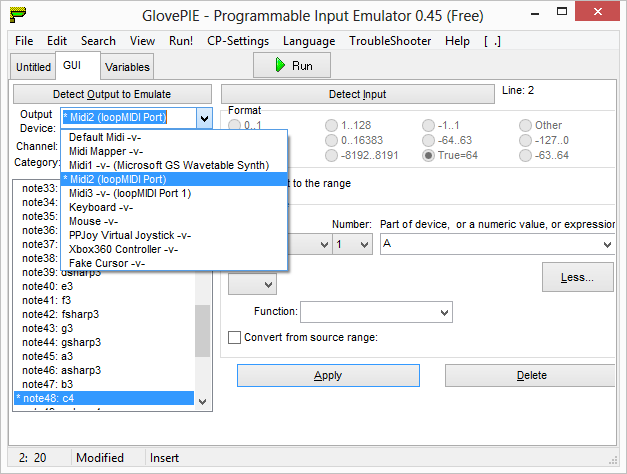This screenshot has width=627, height=474.
Task: Click the Detect Input button
Action: pos(357,94)
